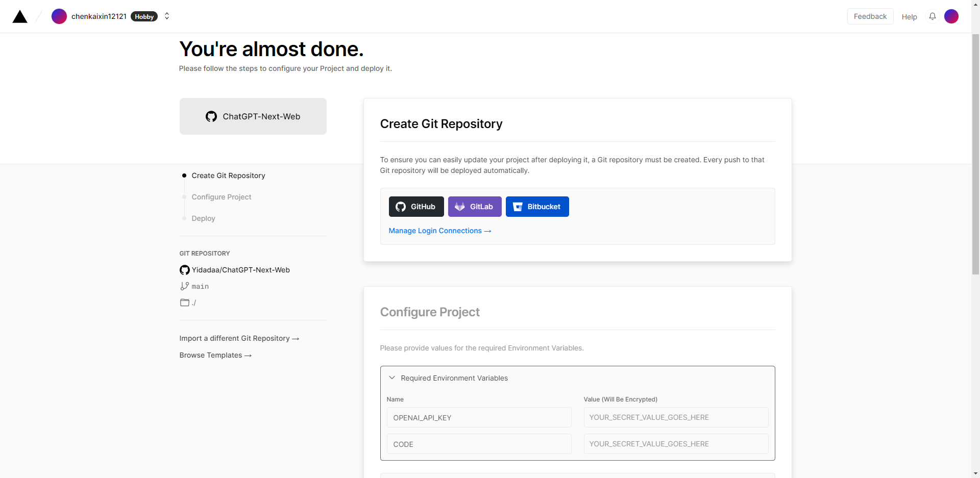Click the main branch icon
This screenshot has width=980, height=478.
click(x=185, y=286)
